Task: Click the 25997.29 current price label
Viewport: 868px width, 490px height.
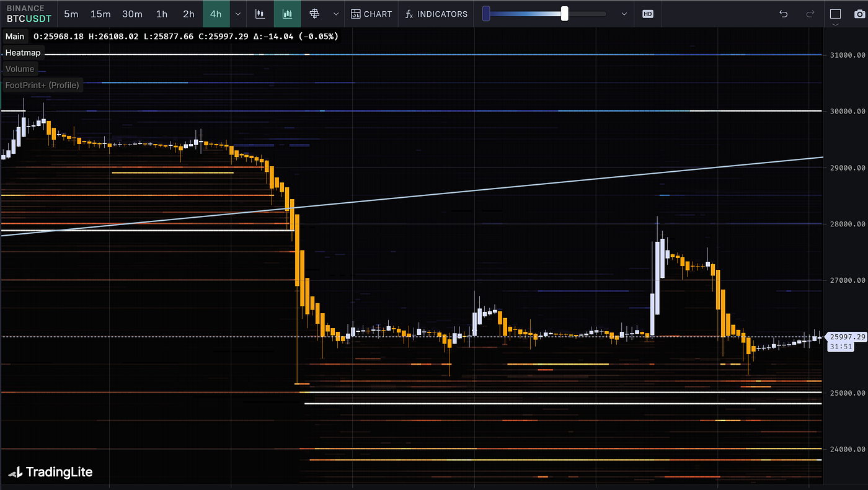Action: [x=846, y=337]
